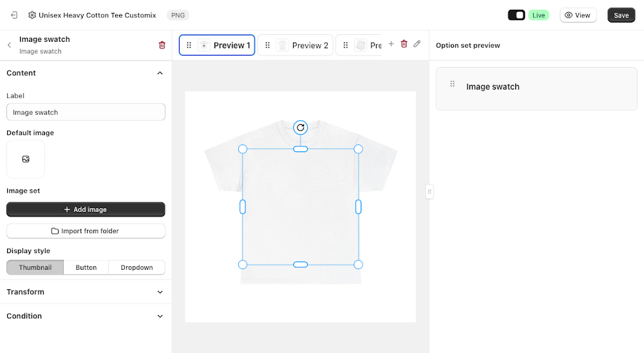The height and width of the screenshot is (353, 644).
Task: Delete the current preview with trash icon
Action: [x=404, y=44]
